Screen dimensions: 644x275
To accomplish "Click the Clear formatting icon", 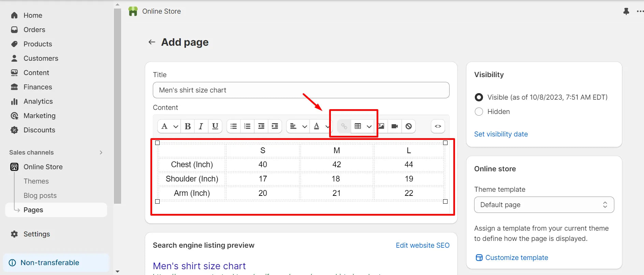I will [409, 126].
